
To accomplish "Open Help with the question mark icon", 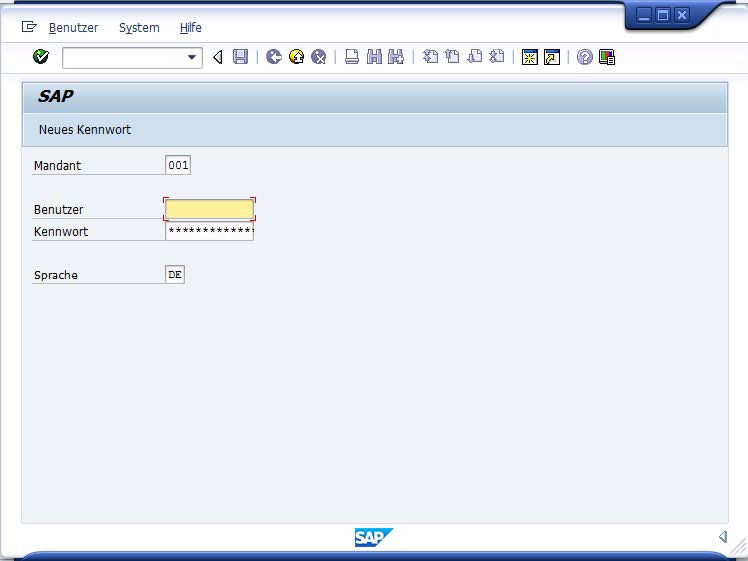I will coord(585,57).
